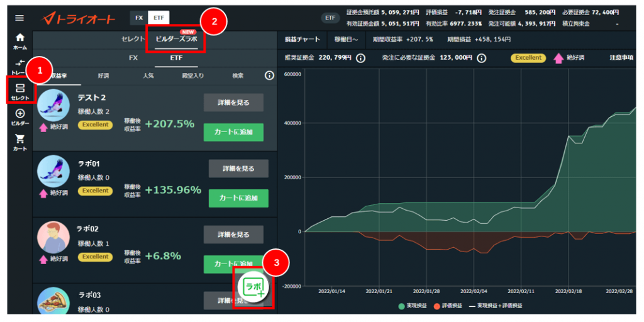Image resolution: width=644 pixels, height=322 pixels.
Task: Click +6.8% return on ラボ02
Action: tap(163, 257)
